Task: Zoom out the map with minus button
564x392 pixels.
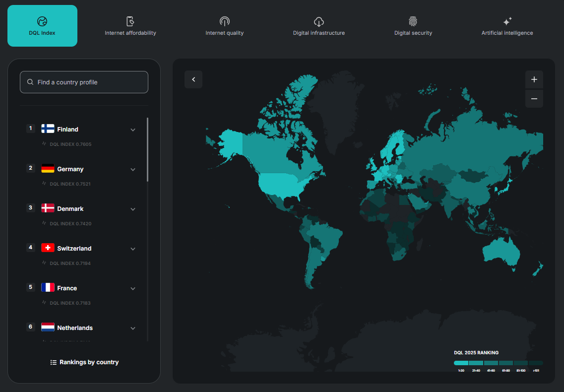Action: [x=534, y=99]
